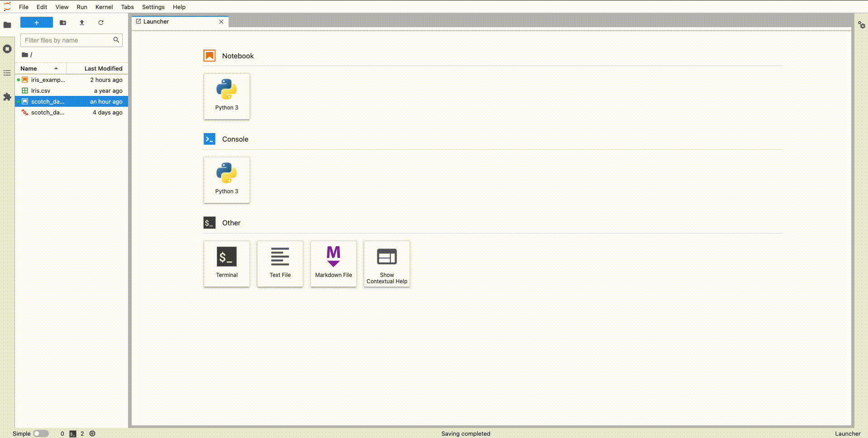
Task: Click the New Folder icon
Action: click(x=63, y=23)
